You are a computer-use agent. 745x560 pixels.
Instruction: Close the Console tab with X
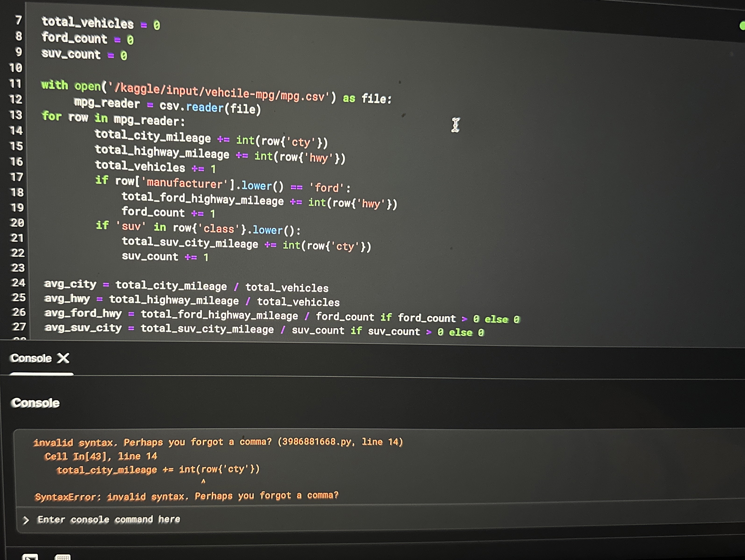[63, 358]
